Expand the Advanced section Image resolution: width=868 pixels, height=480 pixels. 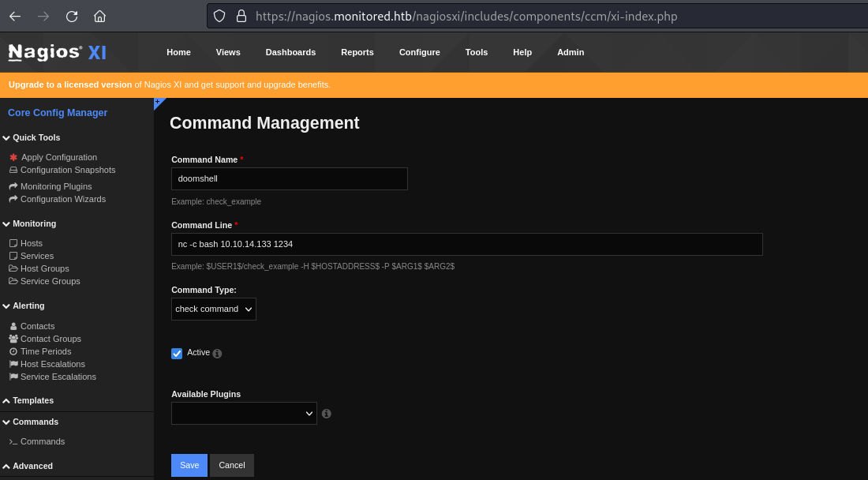pyautogui.click(x=32, y=466)
